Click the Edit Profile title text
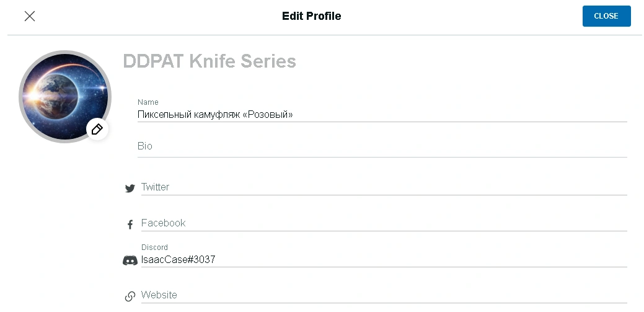Image resolution: width=644 pixels, height=312 pixels. [x=311, y=16]
